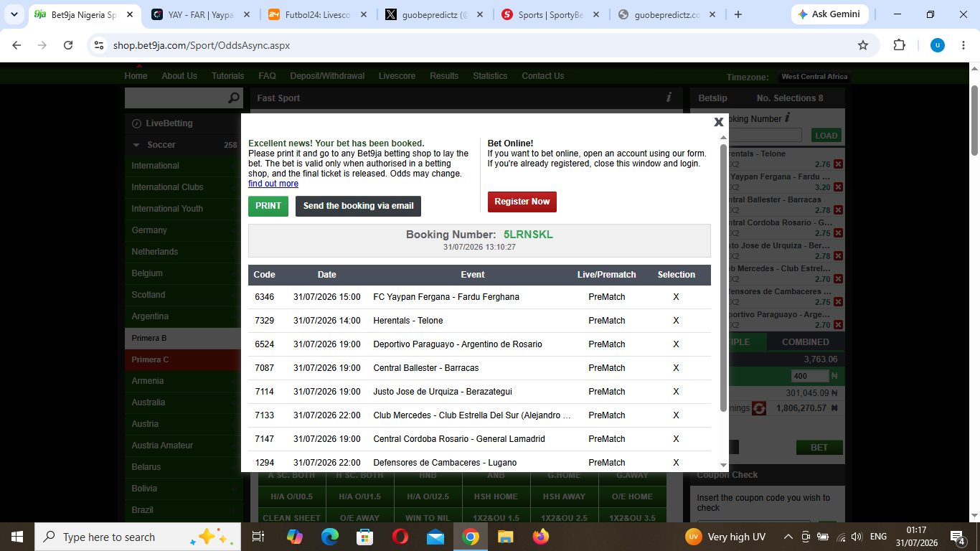Delete the Justo Jose de Urquiza betslip selection
980x551 pixels.
pyautogui.click(x=838, y=256)
